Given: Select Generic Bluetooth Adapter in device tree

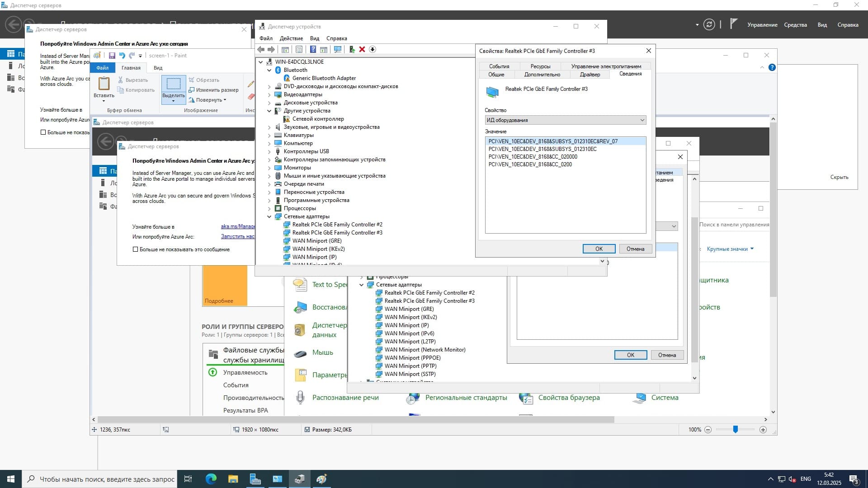Looking at the screenshot, I should [x=324, y=78].
